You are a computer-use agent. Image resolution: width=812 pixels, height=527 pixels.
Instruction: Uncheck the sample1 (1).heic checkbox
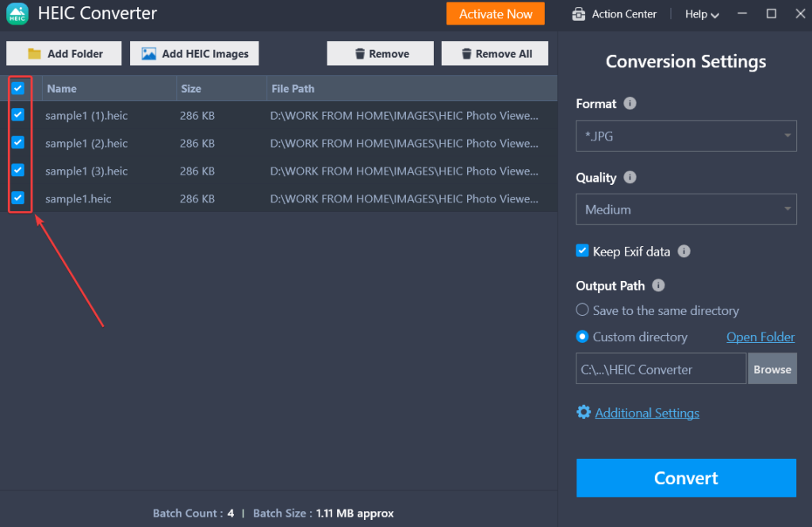(x=18, y=114)
